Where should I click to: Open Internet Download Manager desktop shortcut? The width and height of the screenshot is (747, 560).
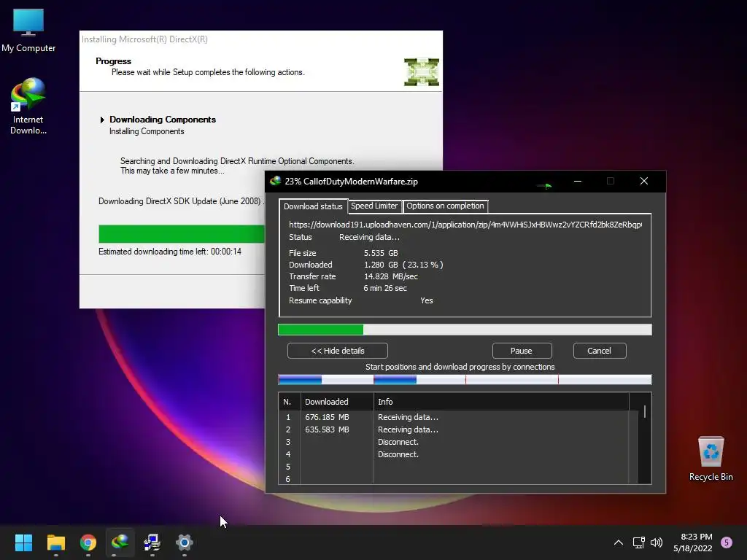pos(28,106)
